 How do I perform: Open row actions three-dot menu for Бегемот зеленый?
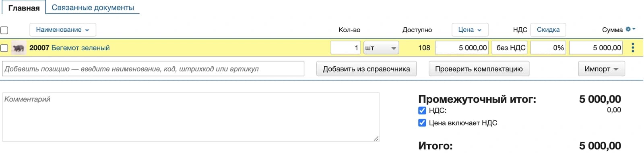pos(633,48)
